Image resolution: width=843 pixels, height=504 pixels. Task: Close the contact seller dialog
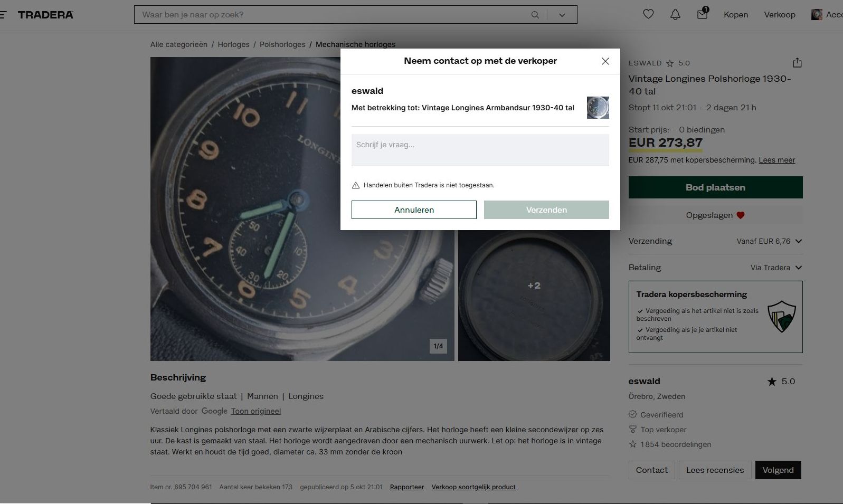pos(605,61)
